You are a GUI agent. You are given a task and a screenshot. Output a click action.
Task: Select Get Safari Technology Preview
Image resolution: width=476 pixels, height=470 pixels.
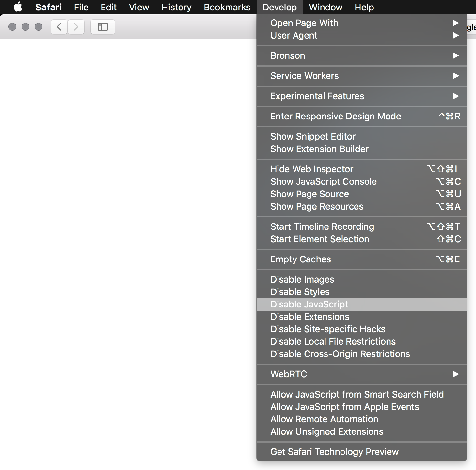coord(362,452)
